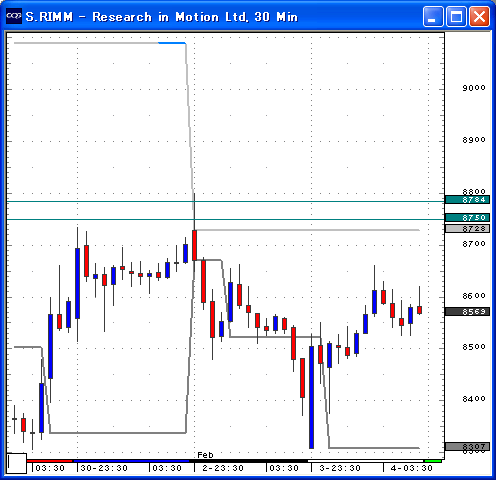Click the 8600 price axis label
The width and height of the screenshot is (496, 480).
[474, 296]
